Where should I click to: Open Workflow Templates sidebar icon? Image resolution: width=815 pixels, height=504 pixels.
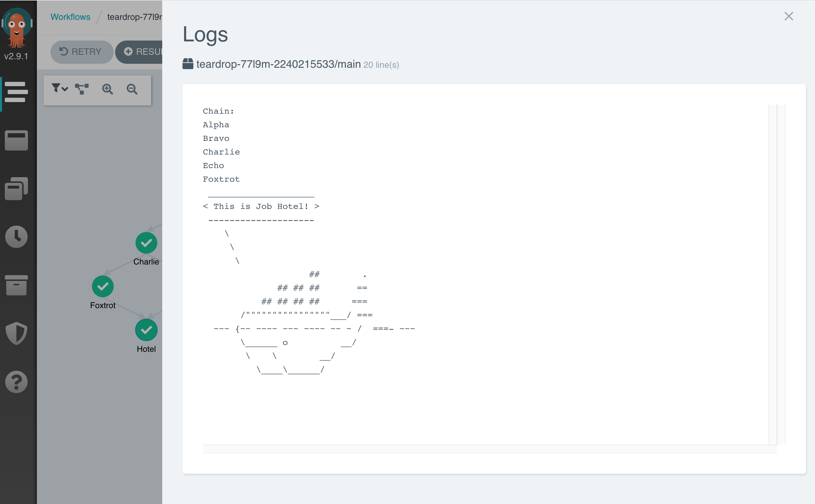coord(16,140)
